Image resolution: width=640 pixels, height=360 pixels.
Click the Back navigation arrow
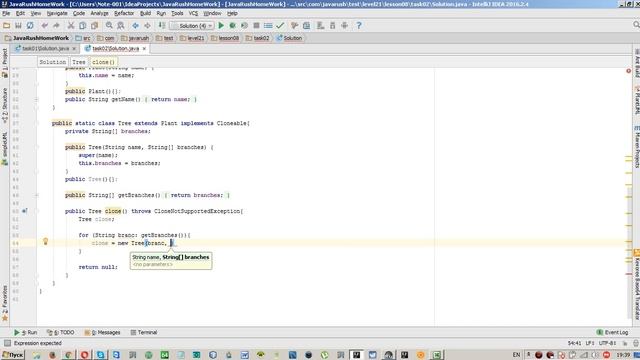click(135, 25)
